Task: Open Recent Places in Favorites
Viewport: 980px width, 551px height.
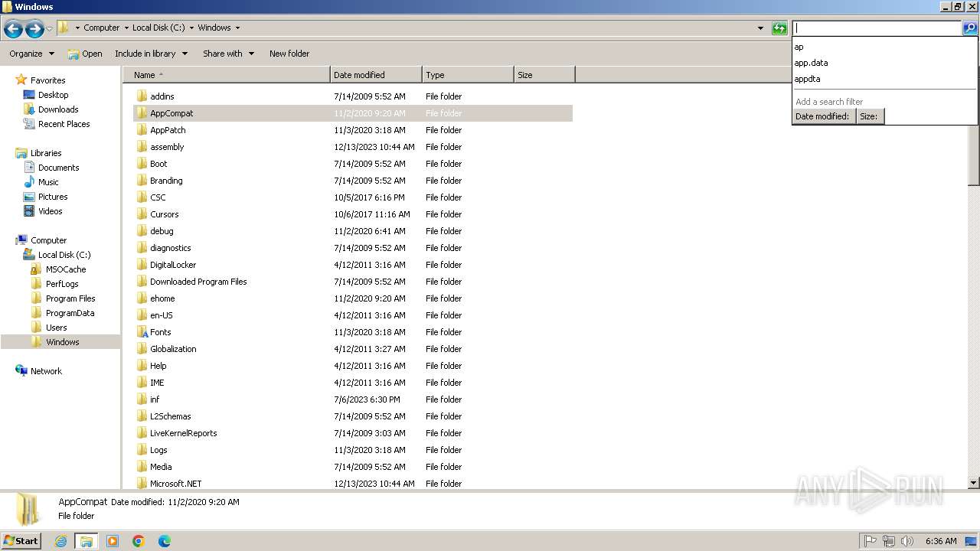Action: click(x=64, y=124)
